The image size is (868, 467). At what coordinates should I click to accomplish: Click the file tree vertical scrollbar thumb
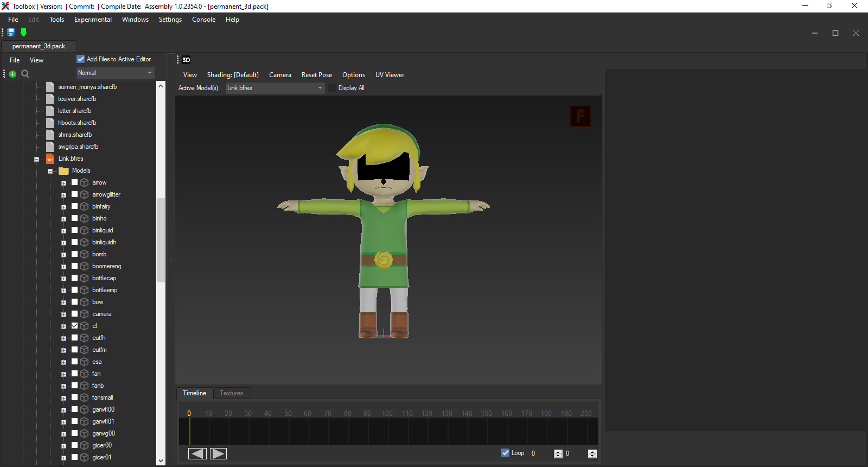[x=161, y=240]
